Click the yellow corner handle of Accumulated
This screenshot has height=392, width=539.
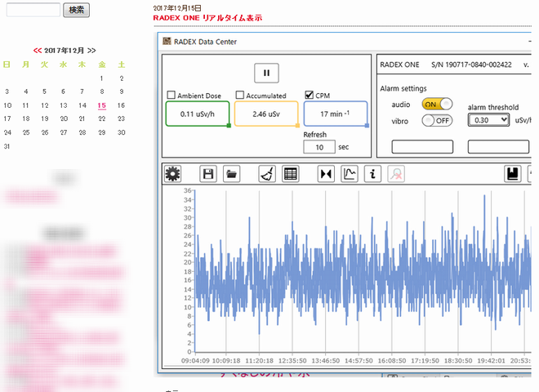[x=298, y=126]
